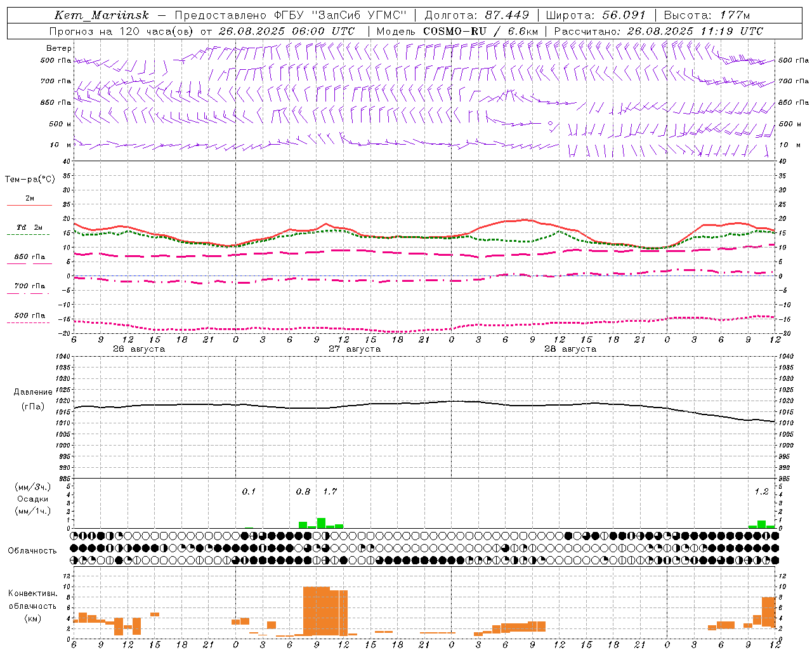Click the tallest green precipitation bar below 1.7
The height and width of the screenshot is (650, 812).
click(x=321, y=523)
